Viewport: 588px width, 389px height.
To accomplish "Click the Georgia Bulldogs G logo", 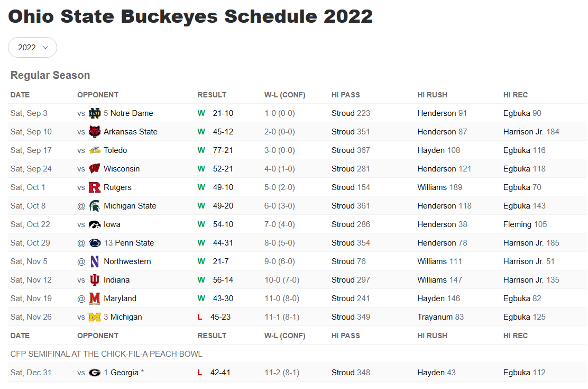I will tap(95, 373).
